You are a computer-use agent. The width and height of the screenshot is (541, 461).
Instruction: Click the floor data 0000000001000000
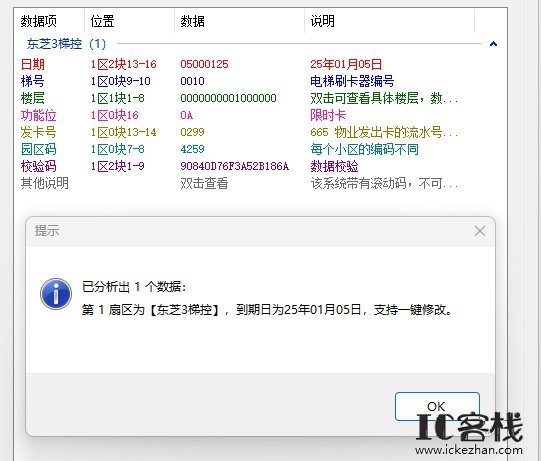click(x=228, y=98)
